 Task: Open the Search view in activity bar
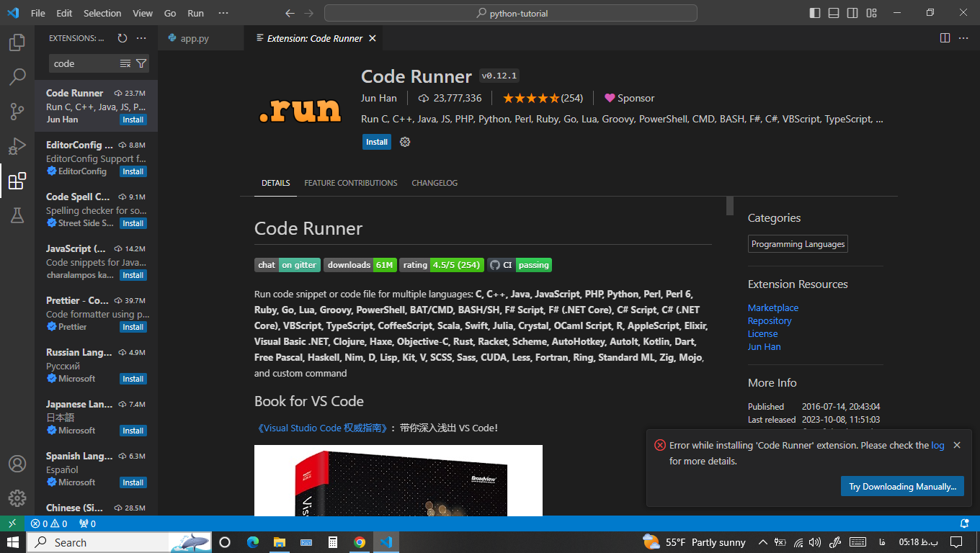pos(17,76)
